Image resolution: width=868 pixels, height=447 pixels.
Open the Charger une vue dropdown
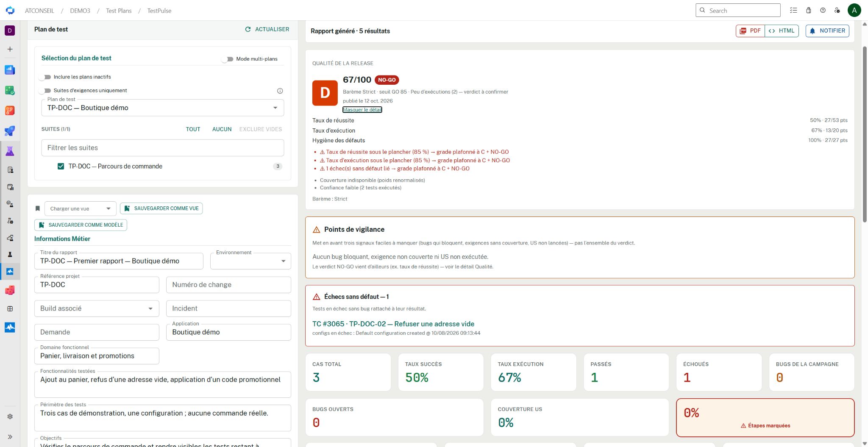point(80,208)
